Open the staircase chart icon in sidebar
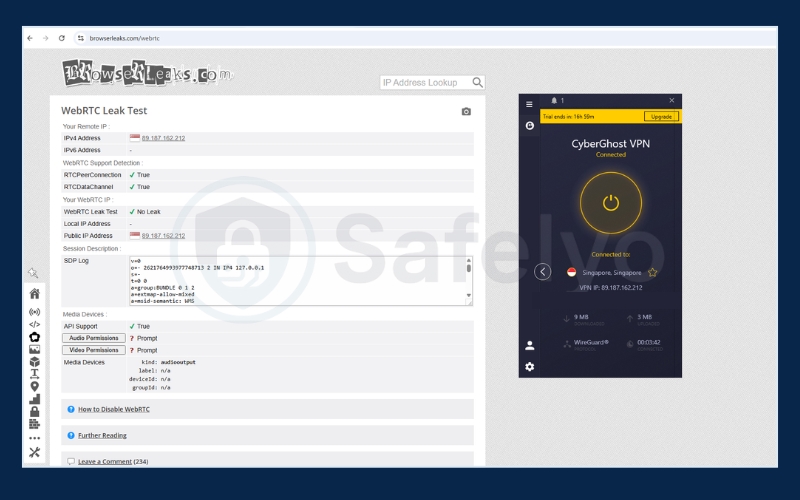The image size is (800, 500). click(35, 399)
